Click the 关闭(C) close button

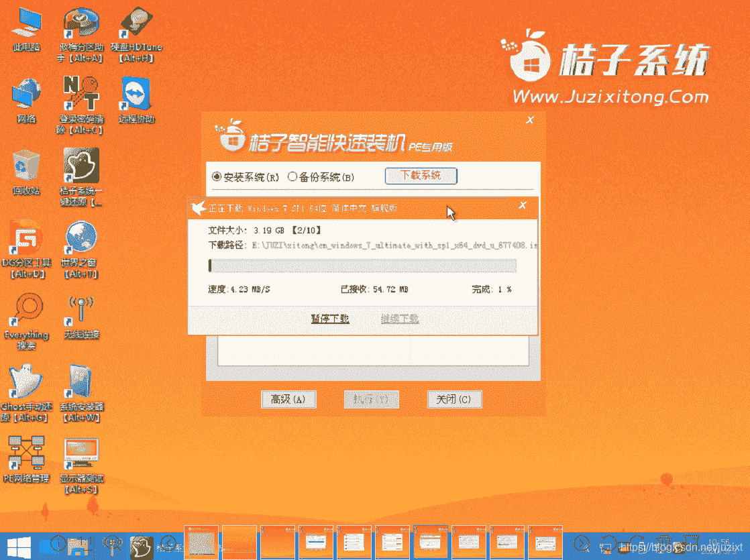(454, 399)
